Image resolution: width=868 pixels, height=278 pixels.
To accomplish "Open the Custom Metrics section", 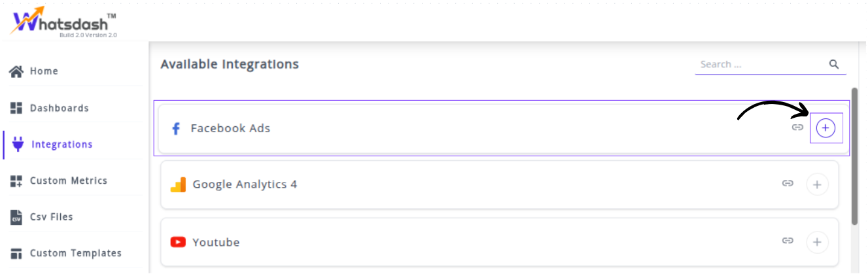I will pyautogui.click(x=68, y=181).
